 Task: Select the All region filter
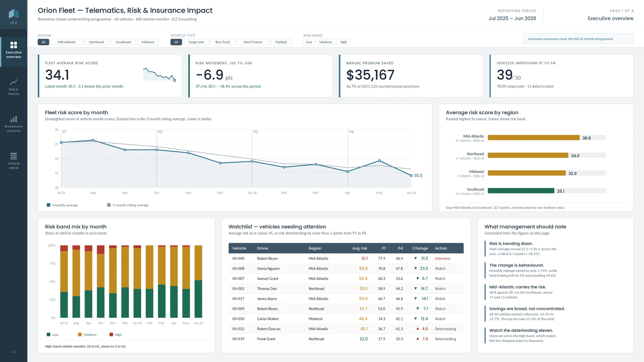point(43,42)
